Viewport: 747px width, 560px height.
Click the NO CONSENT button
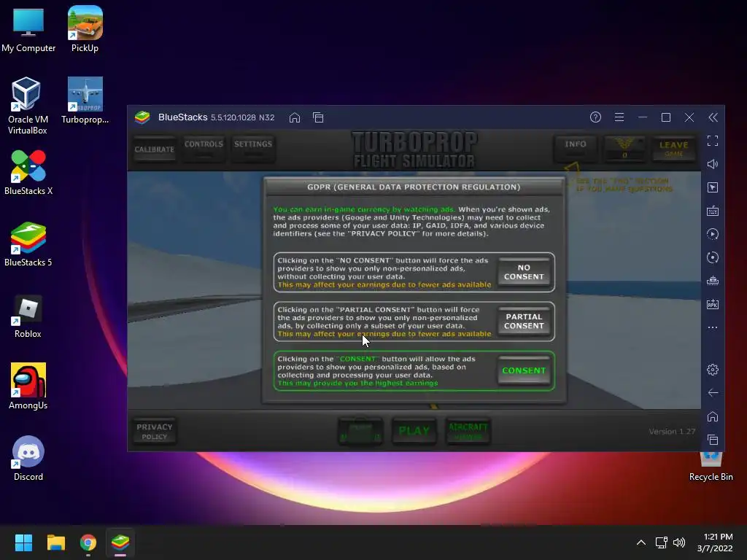[524, 272]
